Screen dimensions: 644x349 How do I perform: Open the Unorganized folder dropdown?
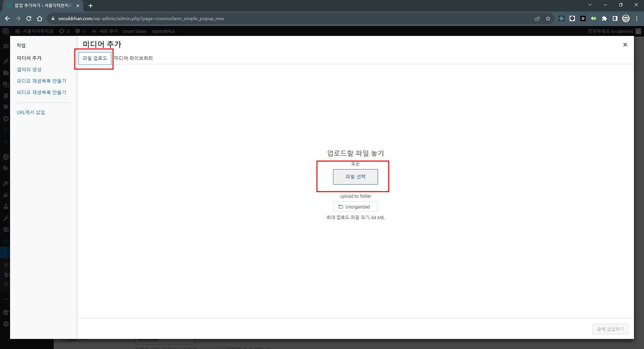(x=355, y=207)
